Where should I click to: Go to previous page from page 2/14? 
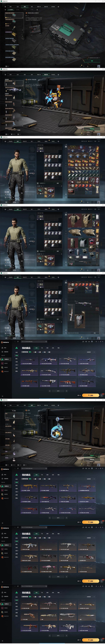pyautogui.click(x=50, y=636)
